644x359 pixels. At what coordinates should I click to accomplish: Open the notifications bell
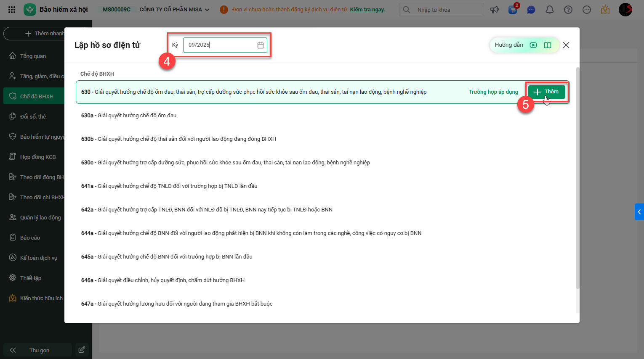pos(550,10)
